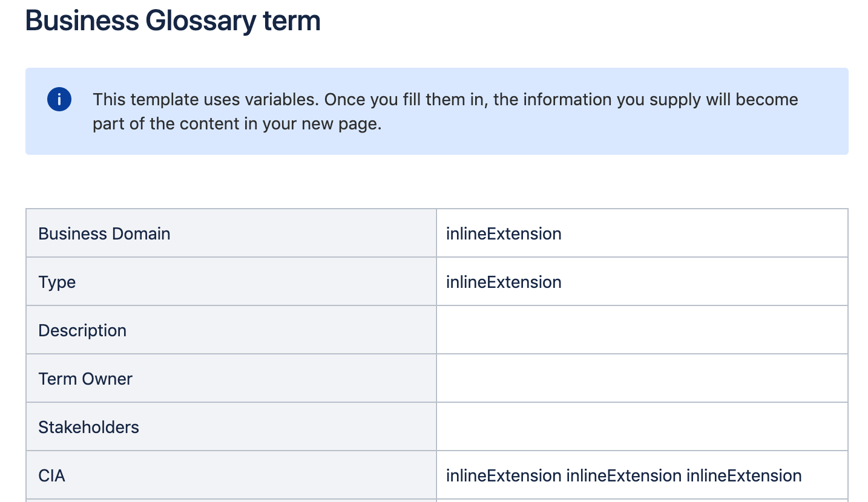
Task: Click the 'part of the content' text line
Action: coord(237,124)
